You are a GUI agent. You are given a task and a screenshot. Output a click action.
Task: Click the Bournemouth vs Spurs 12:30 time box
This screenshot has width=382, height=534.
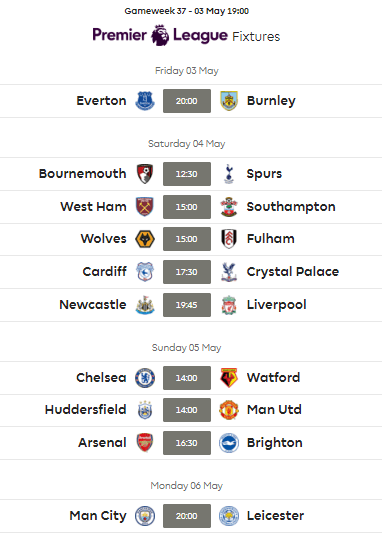tap(187, 174)
